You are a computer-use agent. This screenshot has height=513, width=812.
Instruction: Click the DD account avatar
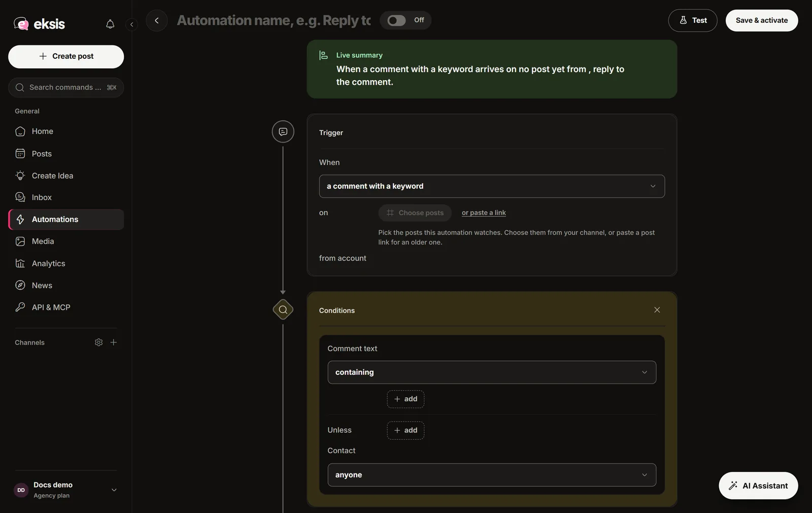click(x=21, y=490)
